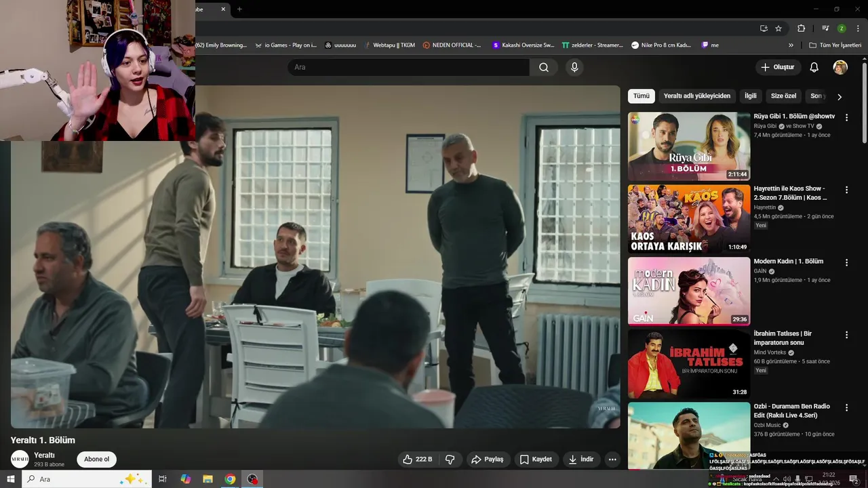The height and width of the screenshot is (488, 868).
Task: Click the İndir download button
Action: pos(581,460)
